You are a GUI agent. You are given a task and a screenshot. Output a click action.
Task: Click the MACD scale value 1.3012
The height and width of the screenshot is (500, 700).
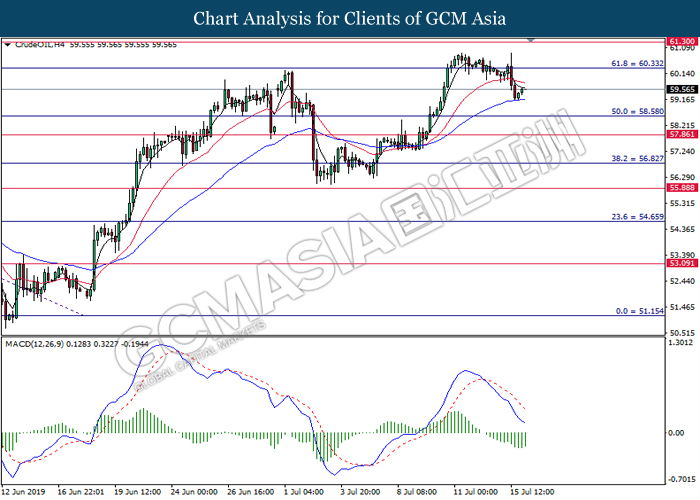pyautogui.click(x=681, y=342)
